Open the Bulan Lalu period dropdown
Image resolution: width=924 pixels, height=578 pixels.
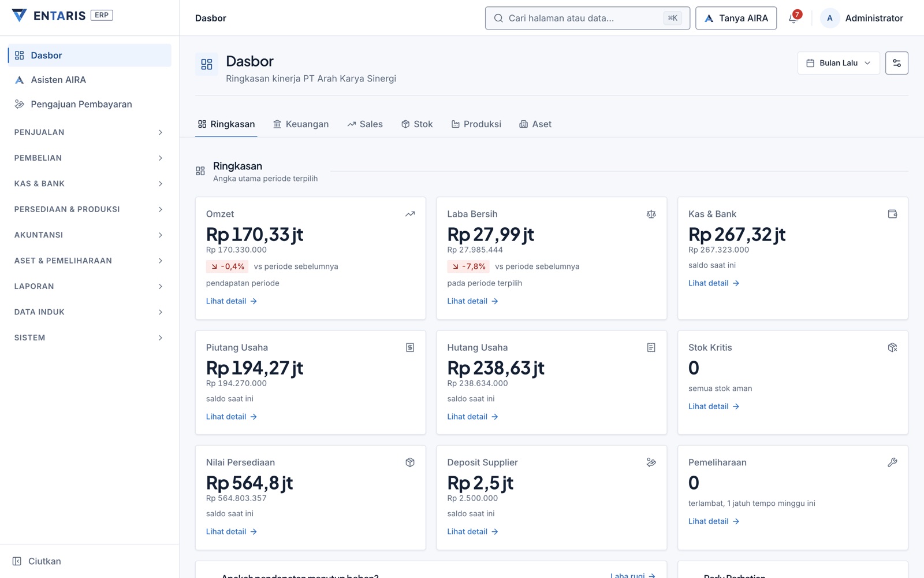coord(839,63)
